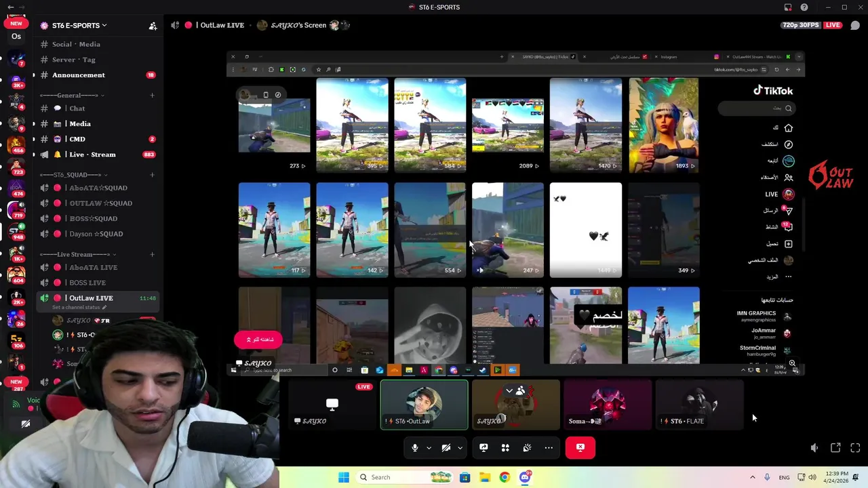This screenshot has height=488, width=868.
Task: Open the Announcement channel
Action: (98, 75)
